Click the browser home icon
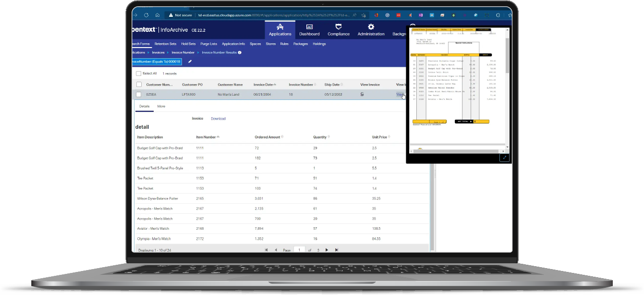The height and width of the screenshot is (295, 644). 157,15
